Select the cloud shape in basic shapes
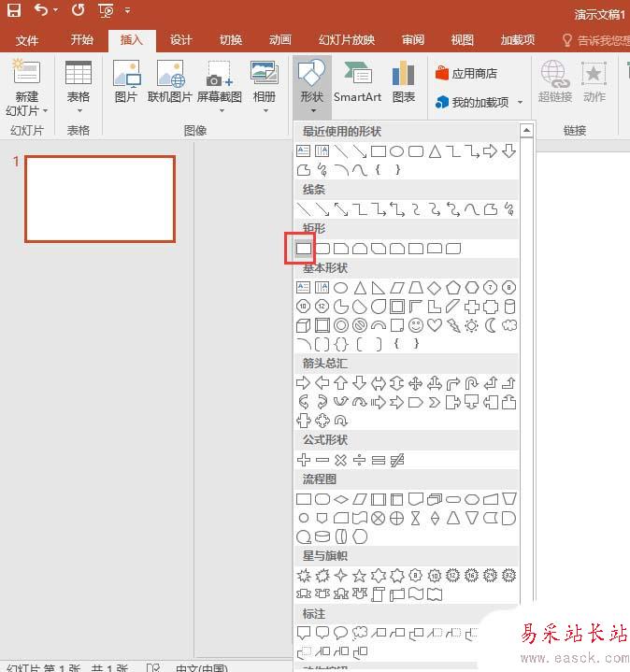The image size is (630, 672). [x=509, y=325]
